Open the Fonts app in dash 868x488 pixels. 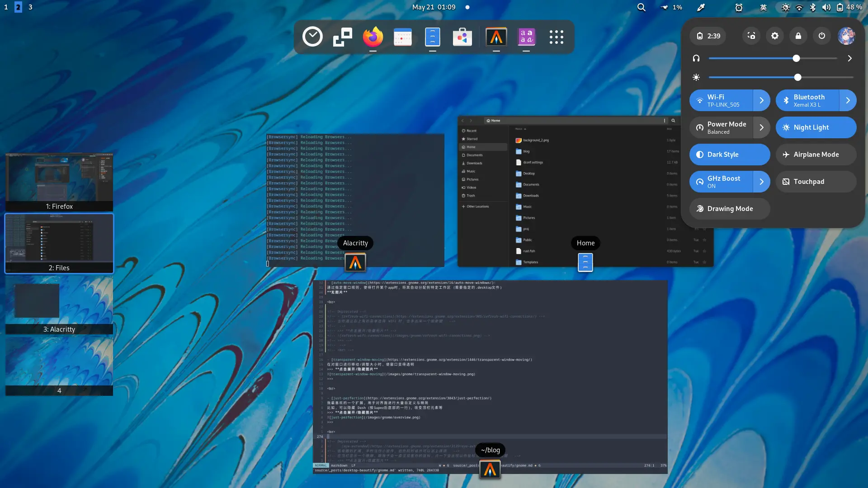click(526, 37)
